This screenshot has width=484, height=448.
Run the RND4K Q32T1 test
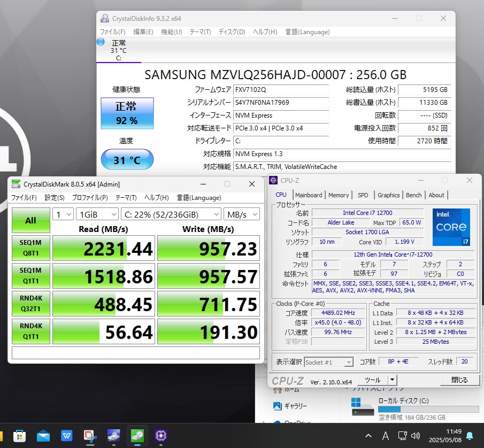31,304
